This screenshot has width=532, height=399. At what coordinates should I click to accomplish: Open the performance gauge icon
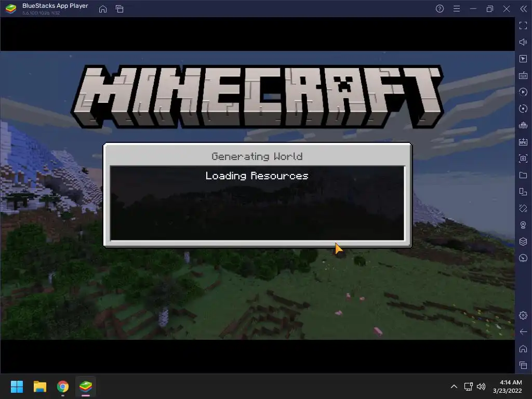[523, 258]
